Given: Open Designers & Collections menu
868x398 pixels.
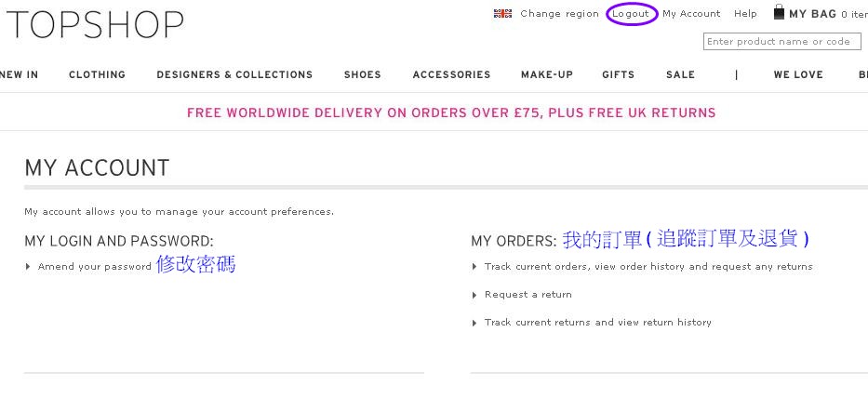Looking at the screenshot, I should pos(234,74).
